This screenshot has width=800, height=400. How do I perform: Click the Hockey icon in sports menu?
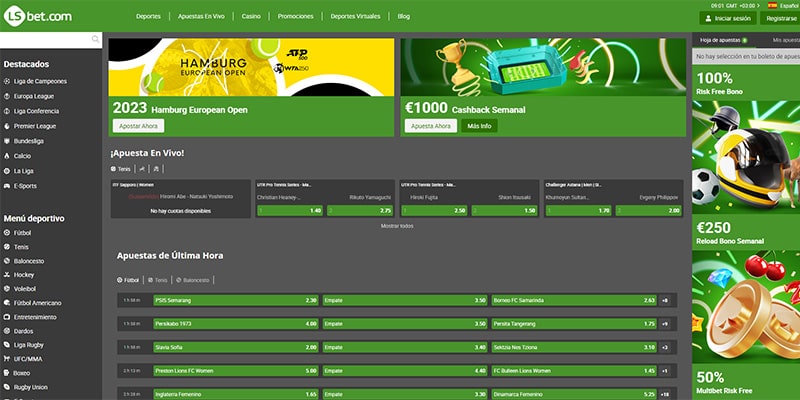[7, 274]
